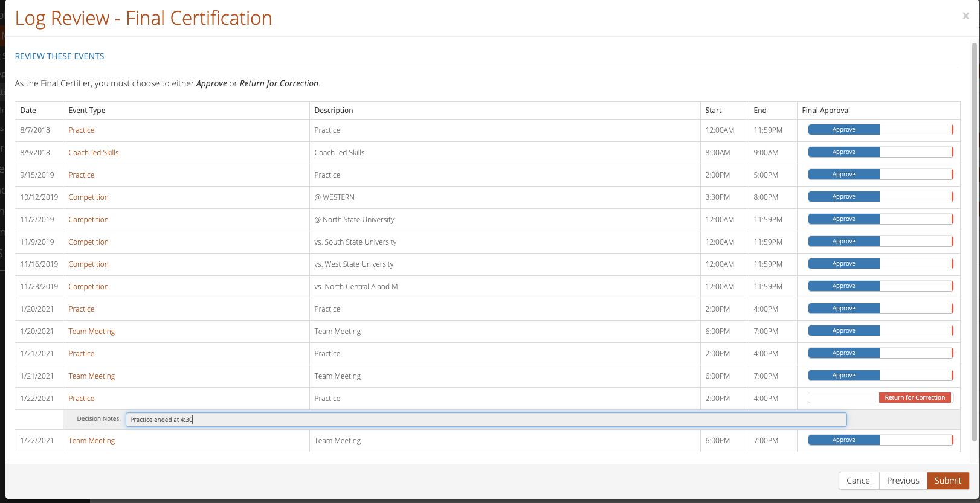Open the Team Meeting link for 1/21/2021
The image size is (980, 503).
point(92,376)
